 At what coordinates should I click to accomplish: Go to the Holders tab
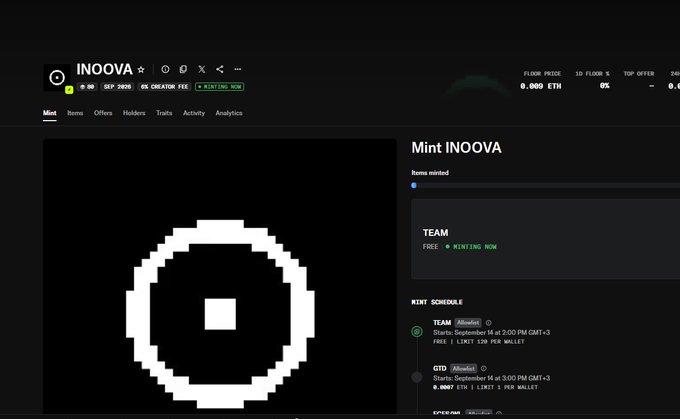click(134, 113)
